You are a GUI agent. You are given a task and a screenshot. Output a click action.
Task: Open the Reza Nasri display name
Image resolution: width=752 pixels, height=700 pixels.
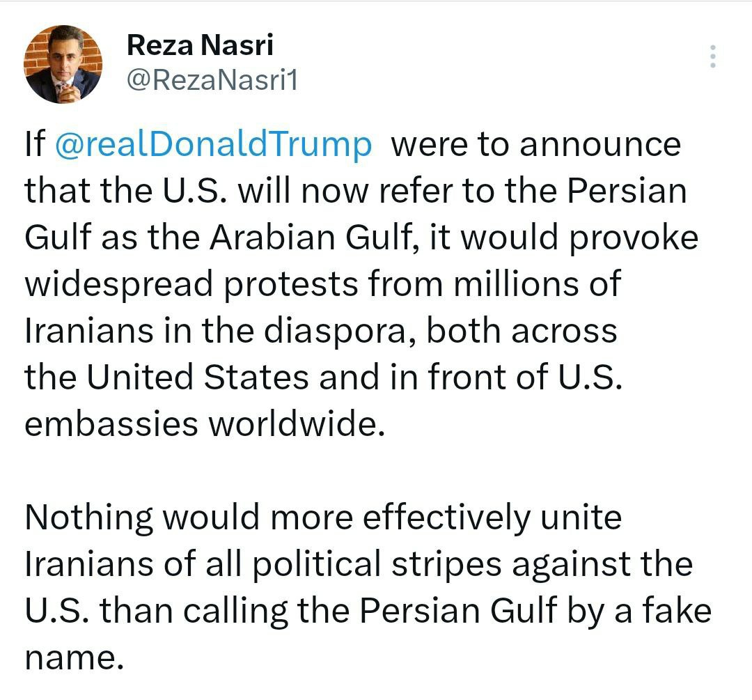click(x=200, y=45)
